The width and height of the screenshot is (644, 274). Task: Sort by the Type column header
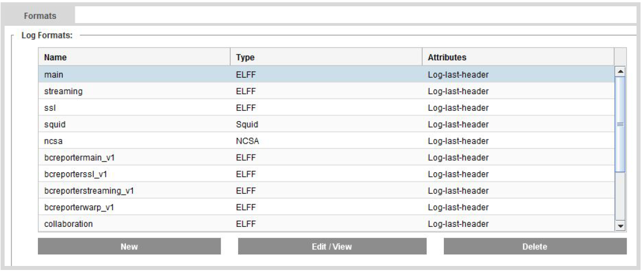pyautogui.click(x=327, y=57)
